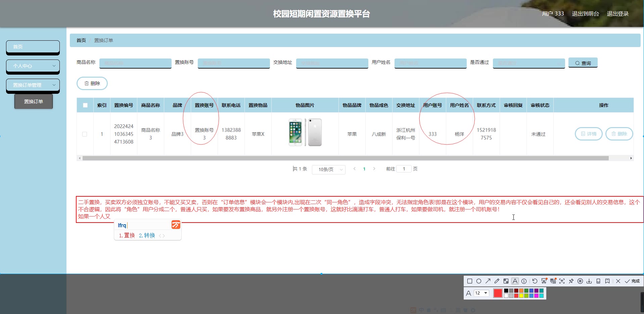Focus the 用户姓名 search field
This screenshot has height=314, width=644.
[430, 63]
